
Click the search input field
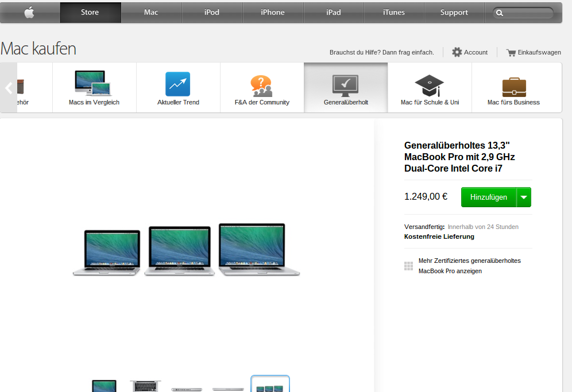click(523, 13)
